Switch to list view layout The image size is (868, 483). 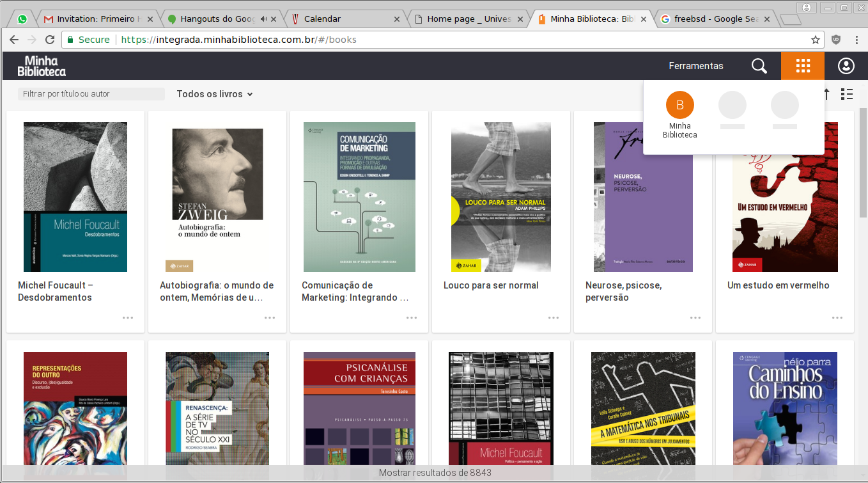pos(847,94)
